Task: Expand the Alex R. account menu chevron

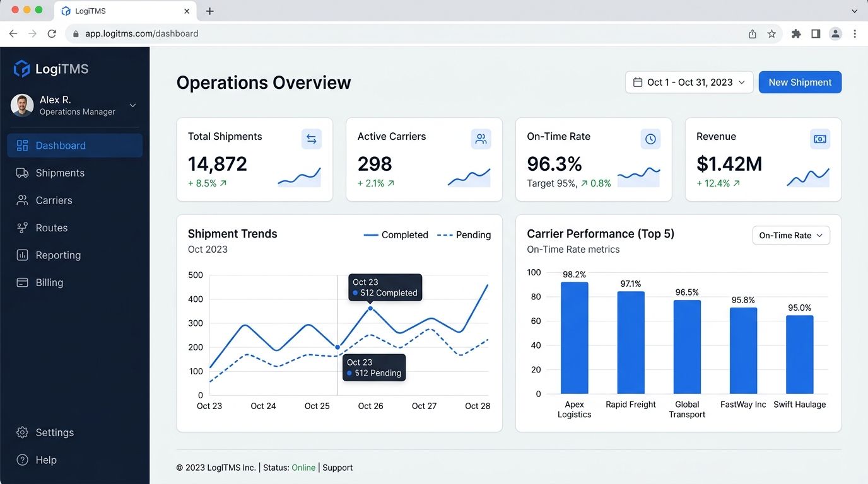Action: [132, 105]
